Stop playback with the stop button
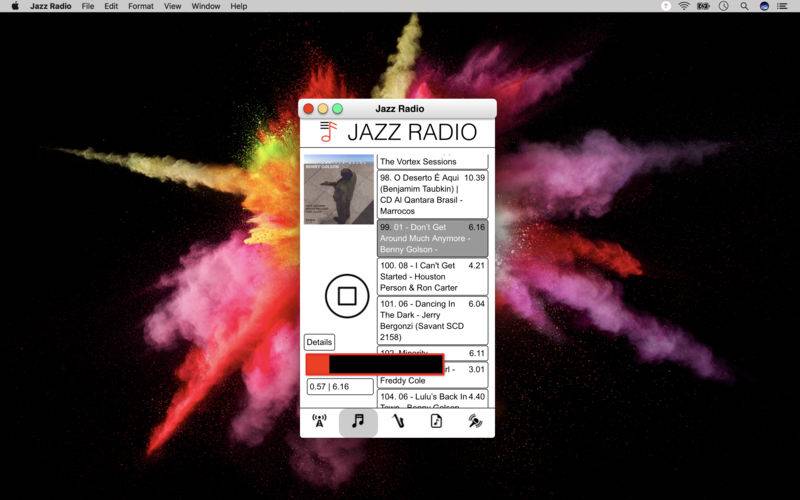The image size is (800, 500). click(x=347, y=296)
